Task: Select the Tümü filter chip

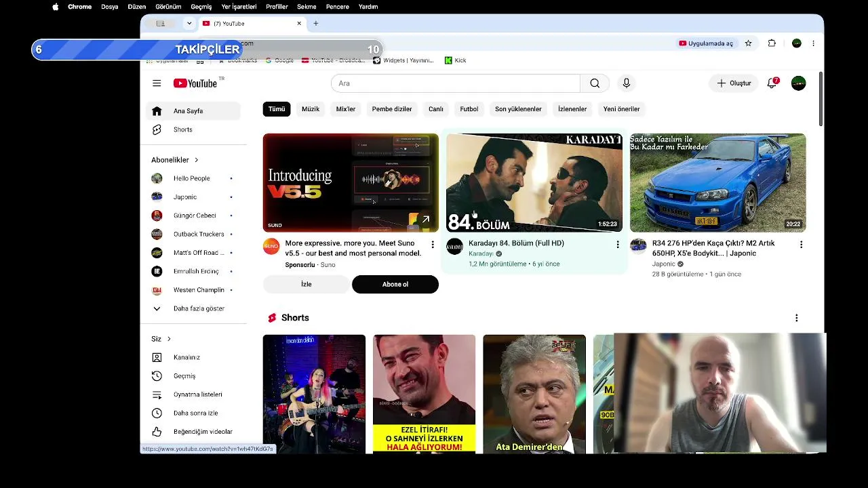Action: (x=277, y=109)
